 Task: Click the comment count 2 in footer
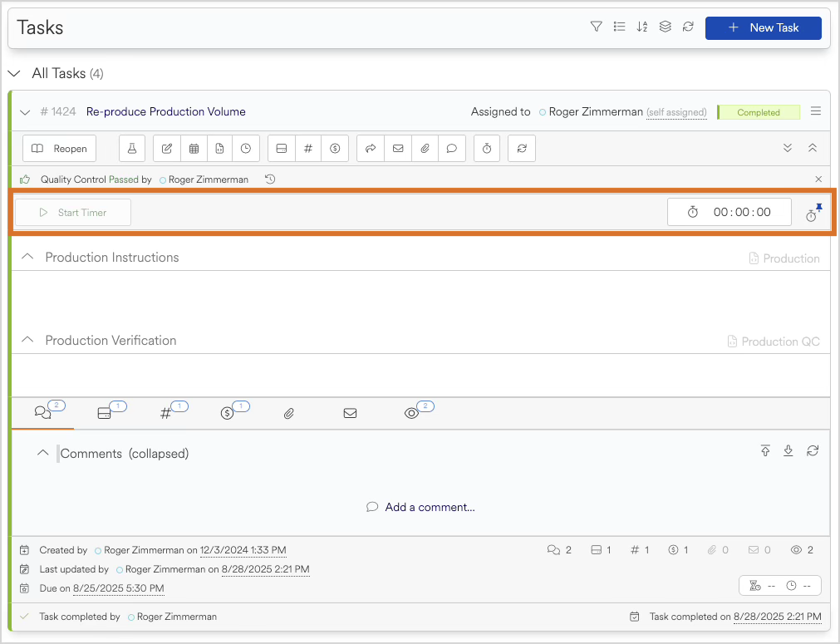pos(559,550)
